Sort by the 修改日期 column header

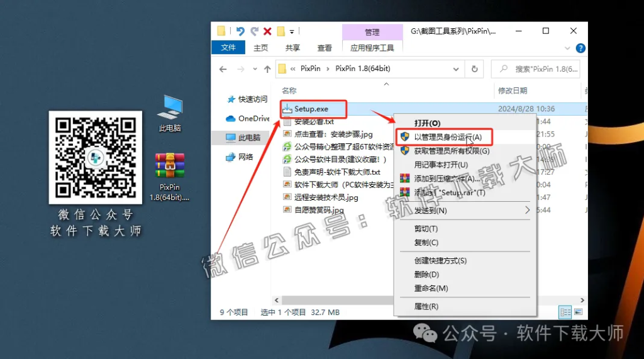pos(512,91)
